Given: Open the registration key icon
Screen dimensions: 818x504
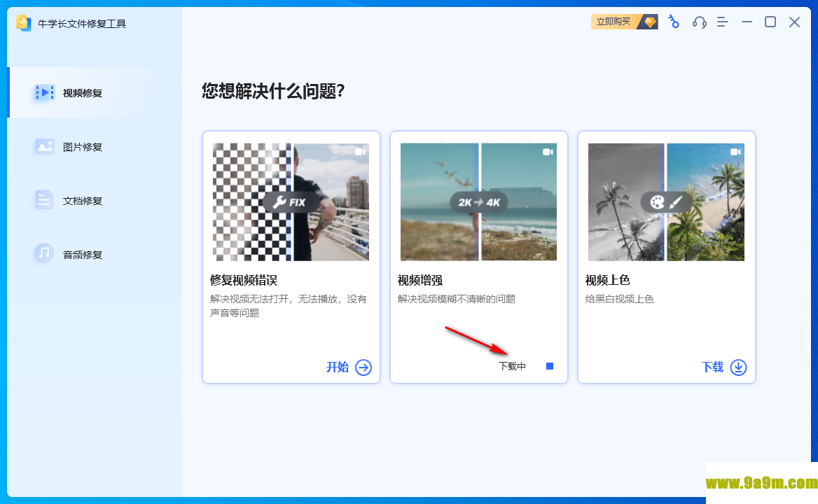Looking at the screenshot, I should pos(674,22).
